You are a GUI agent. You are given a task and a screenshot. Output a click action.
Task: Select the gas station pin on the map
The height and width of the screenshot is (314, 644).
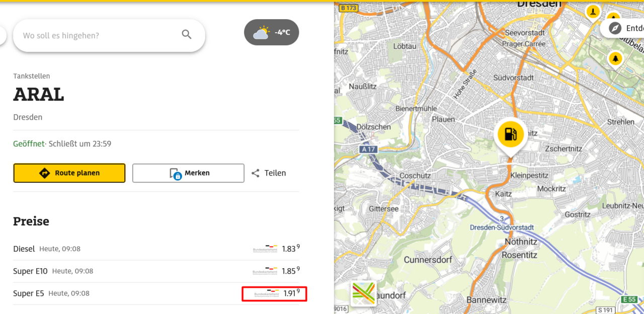click(x=510, y=134)
